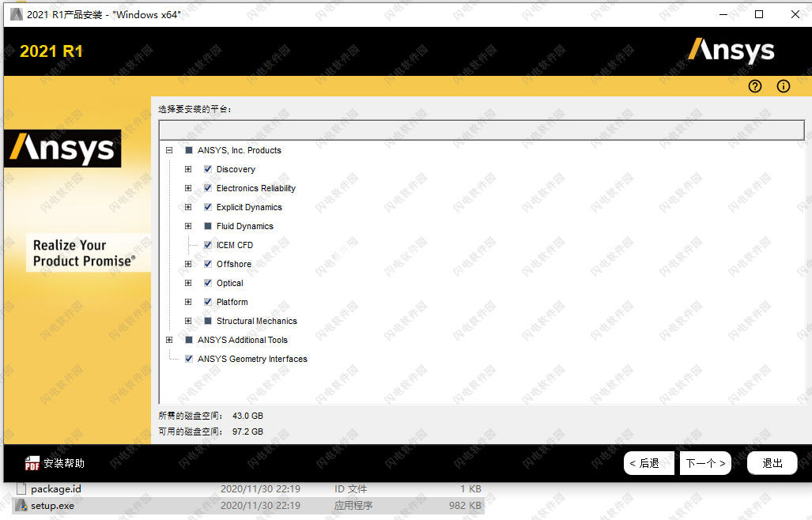Click the 982 KB file size cell
Image resolution: width=812 pixels, height=520 pixels.
coord(465,506)
